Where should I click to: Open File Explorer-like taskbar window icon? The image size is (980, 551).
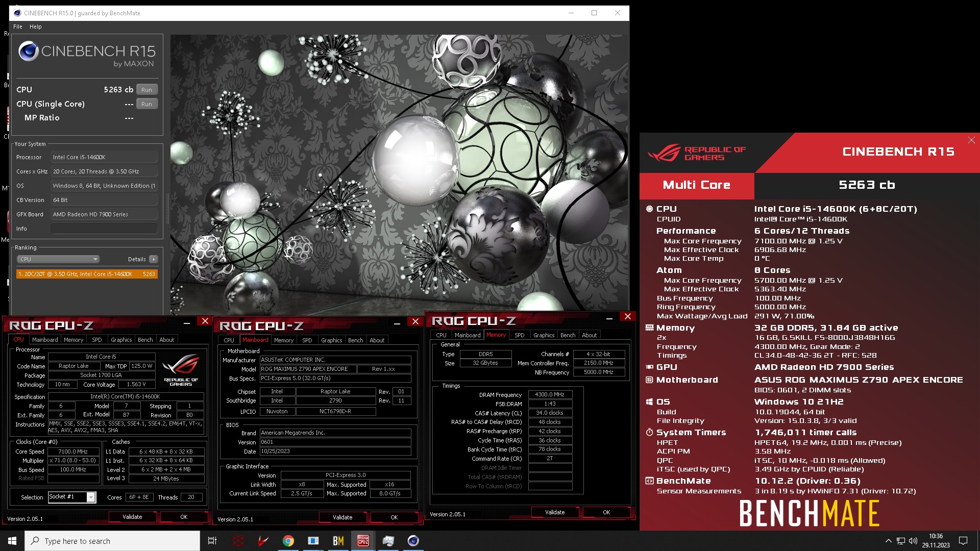point(313,541)
